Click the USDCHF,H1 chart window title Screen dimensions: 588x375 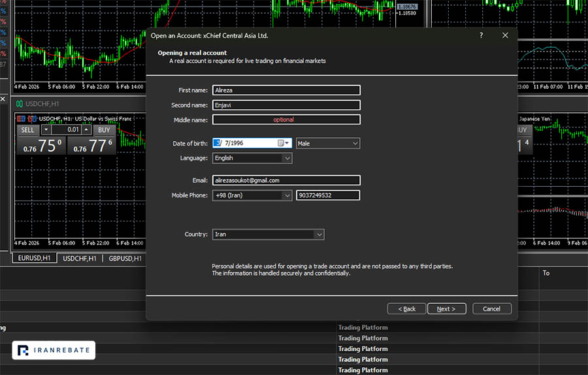[42, 104]
